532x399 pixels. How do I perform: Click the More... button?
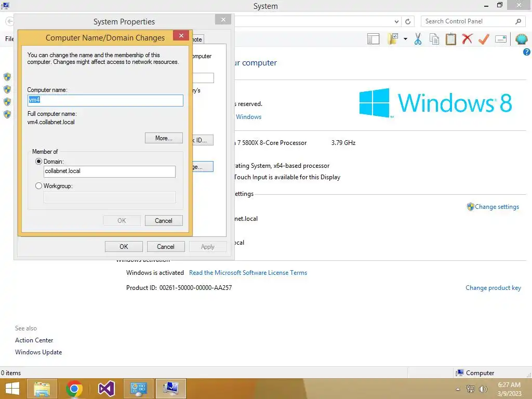tap(164, 138)
